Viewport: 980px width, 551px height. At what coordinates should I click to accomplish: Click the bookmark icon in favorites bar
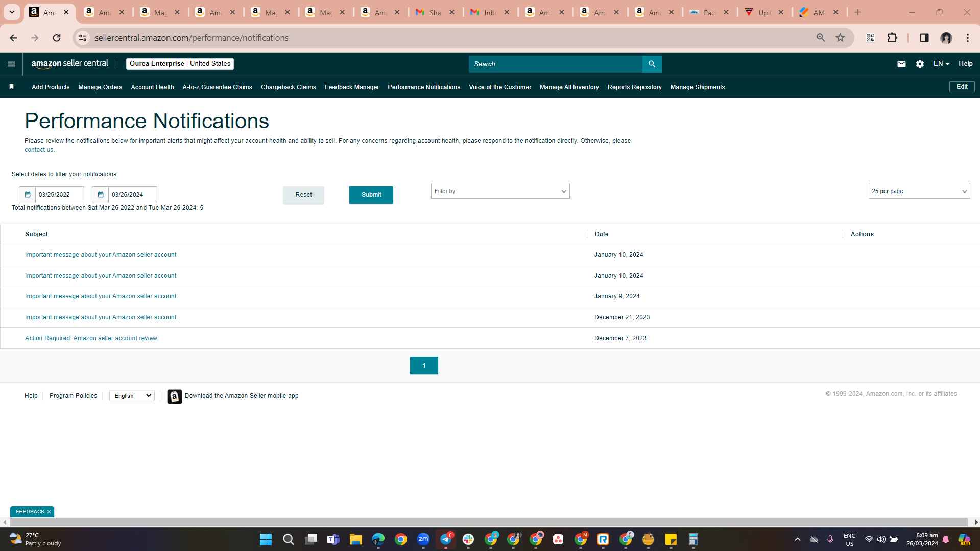pos(11,87)
